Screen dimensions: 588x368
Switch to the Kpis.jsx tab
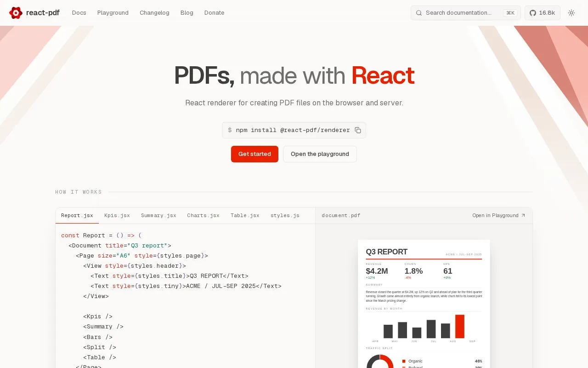coord(117,215)
